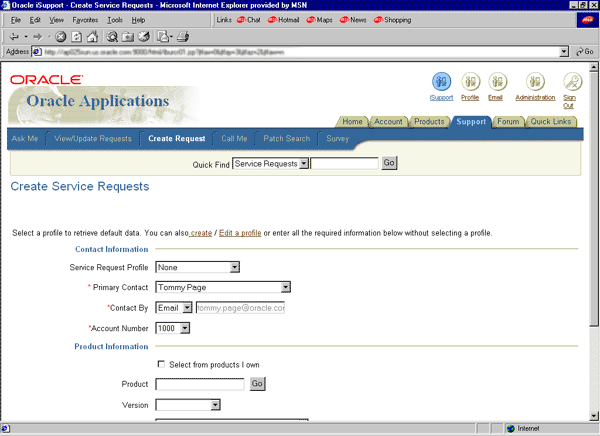Open the Primary Contact dropdown
The width and height of the screenshot is (600, 436).
pos(286,287)
